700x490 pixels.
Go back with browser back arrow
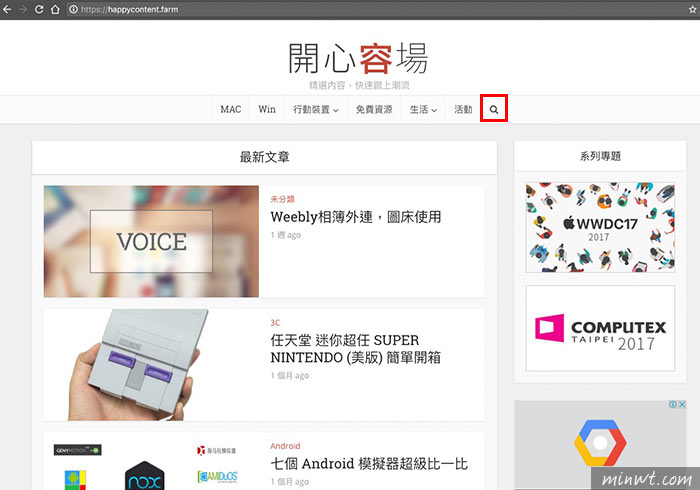click(x=7, y=9)
